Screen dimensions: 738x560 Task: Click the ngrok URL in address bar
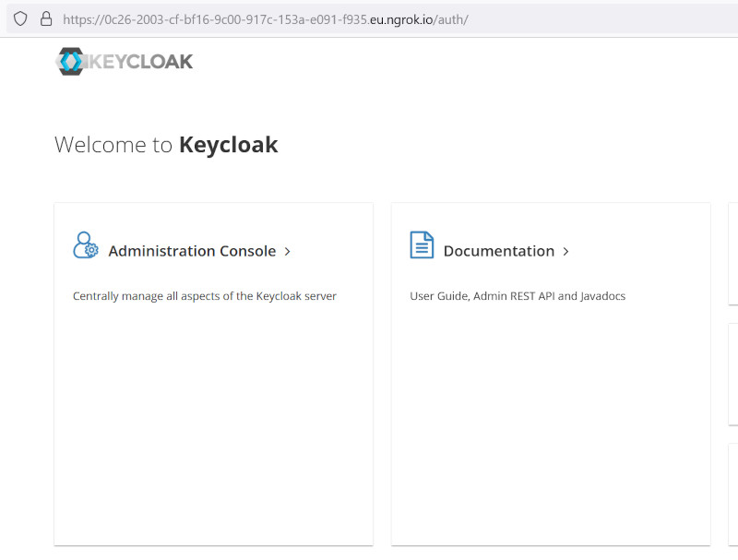[x=266, y=19]
